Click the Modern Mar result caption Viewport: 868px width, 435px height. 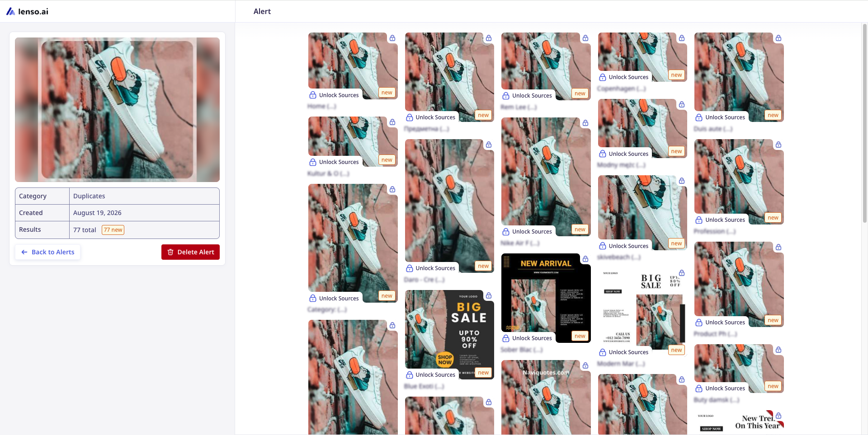pos(621,364)
